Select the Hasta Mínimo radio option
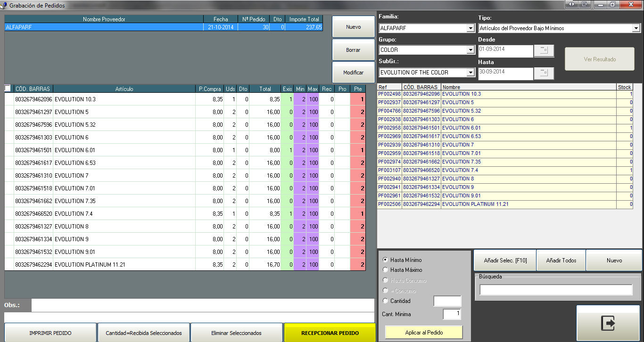 click(386, 260)
